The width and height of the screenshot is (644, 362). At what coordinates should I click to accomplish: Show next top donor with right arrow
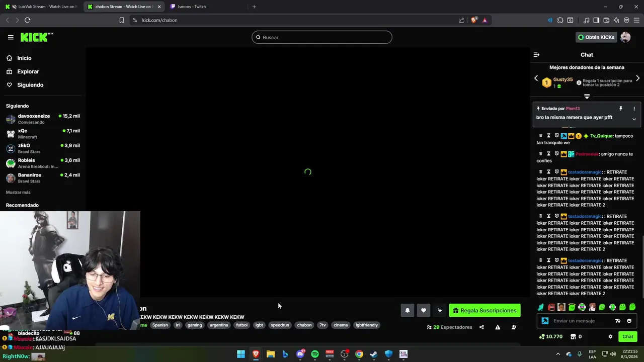click(637, 78)
